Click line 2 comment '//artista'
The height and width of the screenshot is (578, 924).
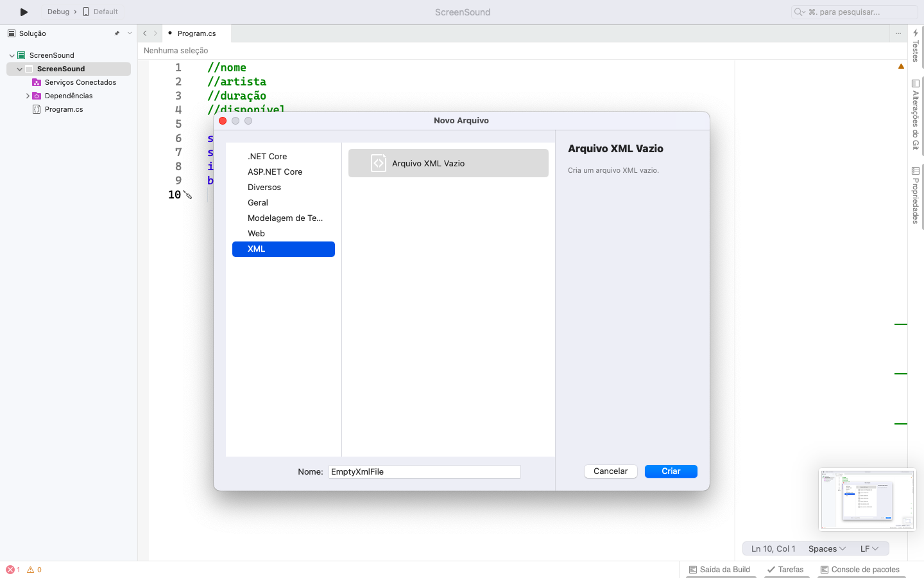[237, 82]
